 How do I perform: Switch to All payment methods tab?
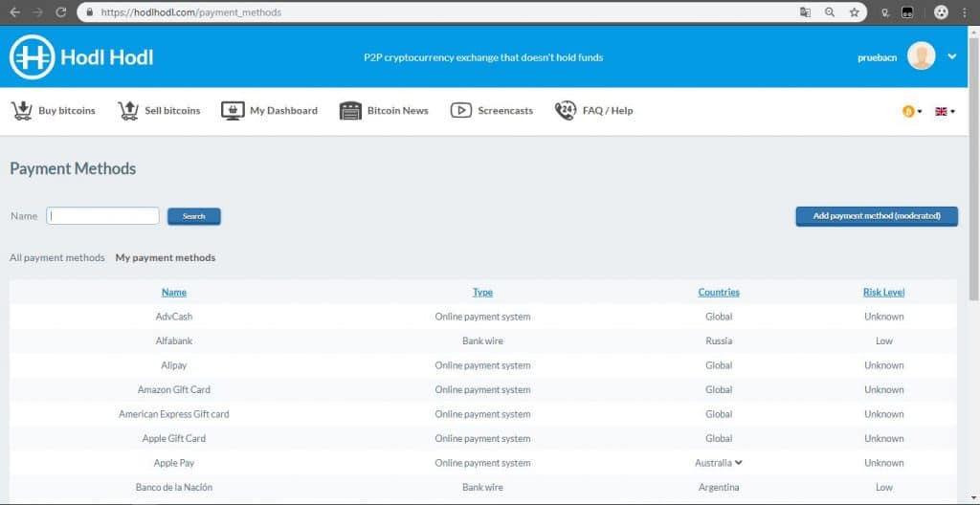(56, 257)
